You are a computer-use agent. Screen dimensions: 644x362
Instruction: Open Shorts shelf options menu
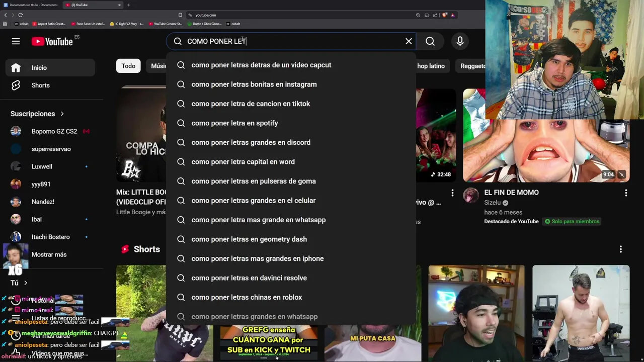coord(621,249)
